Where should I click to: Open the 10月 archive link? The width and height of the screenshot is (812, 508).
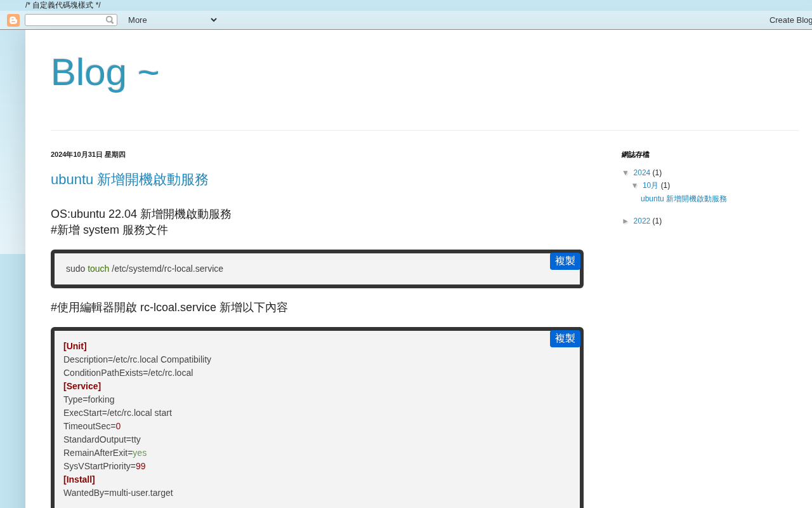point(651,185)
